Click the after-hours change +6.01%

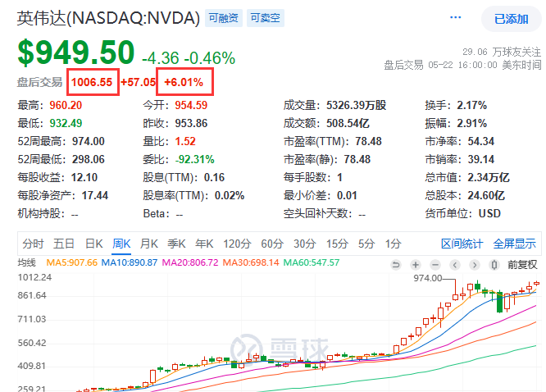(184, 82)
